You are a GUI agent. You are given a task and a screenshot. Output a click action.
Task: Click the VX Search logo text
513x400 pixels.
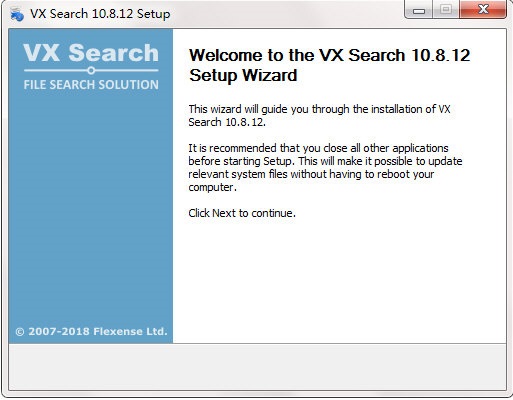pos(91,53)
